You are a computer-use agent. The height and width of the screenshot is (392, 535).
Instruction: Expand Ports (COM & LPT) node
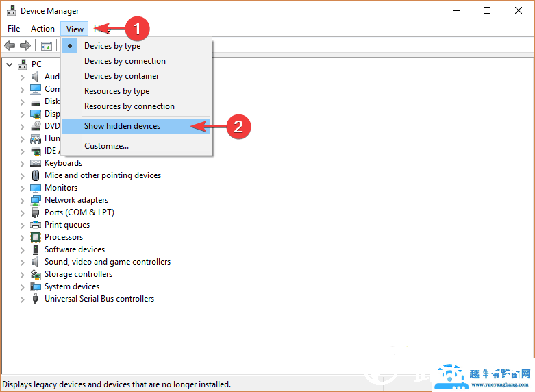tap(22, 212)
